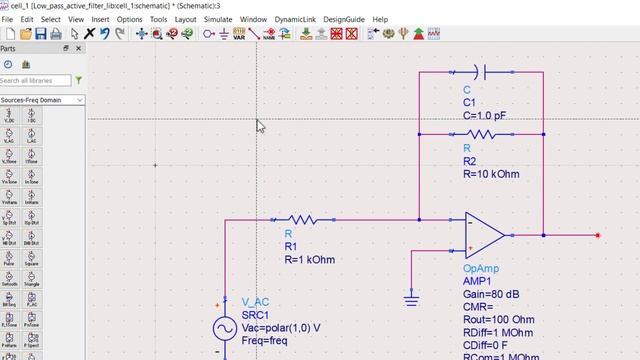
Task: Place a Pulse source from palette
Action: click(9, 259)
